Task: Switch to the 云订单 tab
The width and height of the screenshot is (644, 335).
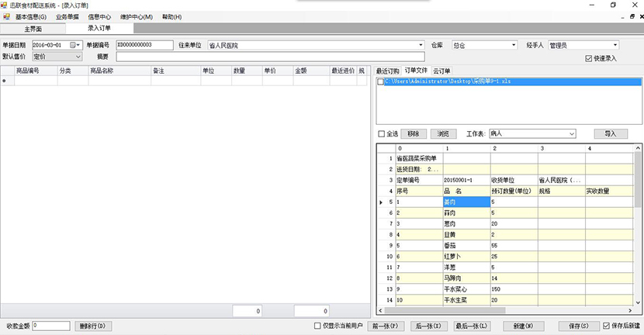Action: (441, 71)
